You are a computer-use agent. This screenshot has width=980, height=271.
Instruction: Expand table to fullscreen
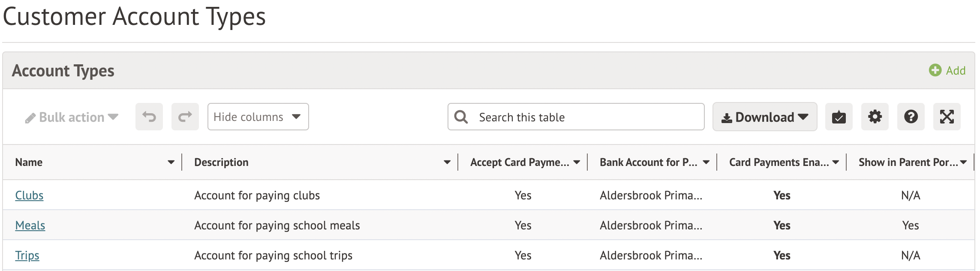click(947, 117)
